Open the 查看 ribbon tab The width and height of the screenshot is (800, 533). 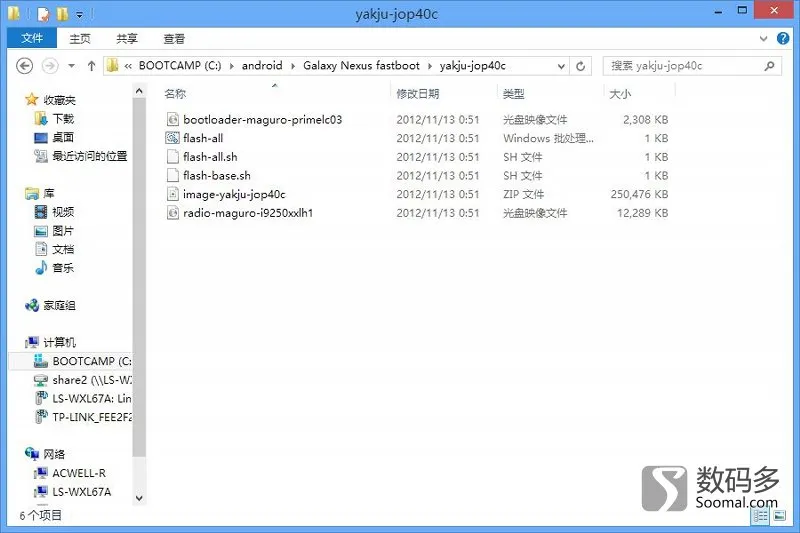point(174,39)
